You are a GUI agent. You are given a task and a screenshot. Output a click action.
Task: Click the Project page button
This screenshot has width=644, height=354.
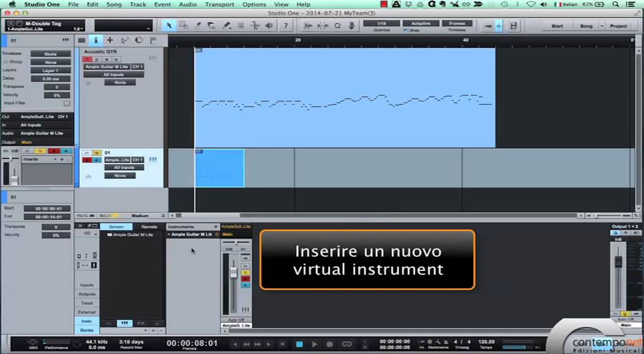point(618,26)
